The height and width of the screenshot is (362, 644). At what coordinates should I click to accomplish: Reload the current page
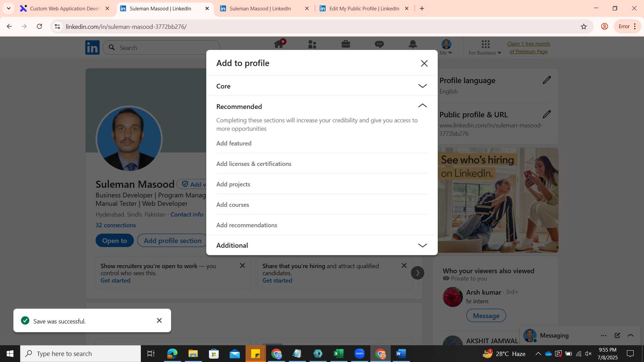40,26
